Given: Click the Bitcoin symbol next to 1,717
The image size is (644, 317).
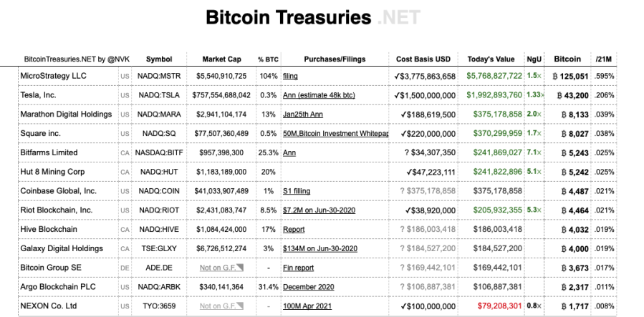Looking at the screenshot, I should 564,306.
